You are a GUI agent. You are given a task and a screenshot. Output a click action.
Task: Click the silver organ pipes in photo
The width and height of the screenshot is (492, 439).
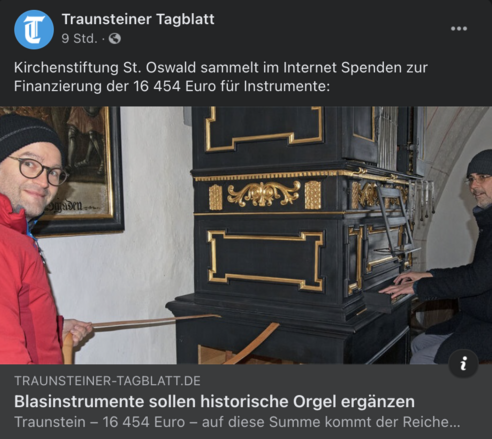[388, 137]
